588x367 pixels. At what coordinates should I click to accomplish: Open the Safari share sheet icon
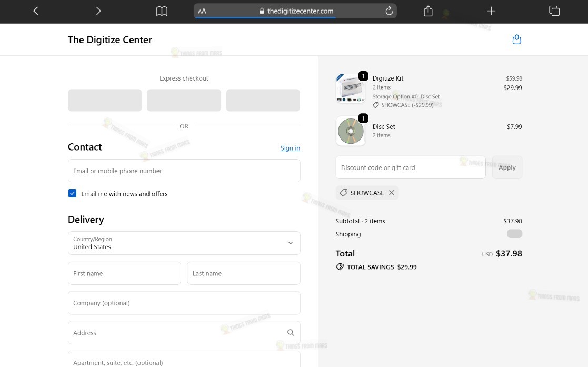[x=428, y=11]
